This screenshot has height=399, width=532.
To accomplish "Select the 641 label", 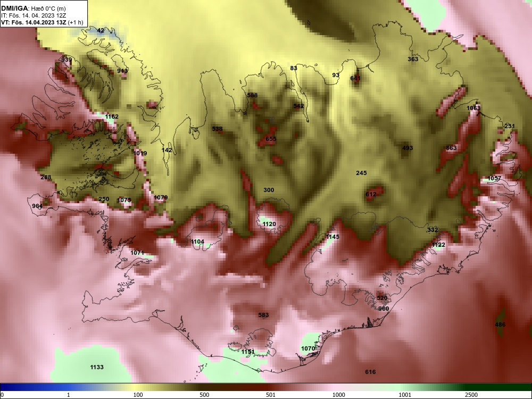I will (x=355, y=78).
